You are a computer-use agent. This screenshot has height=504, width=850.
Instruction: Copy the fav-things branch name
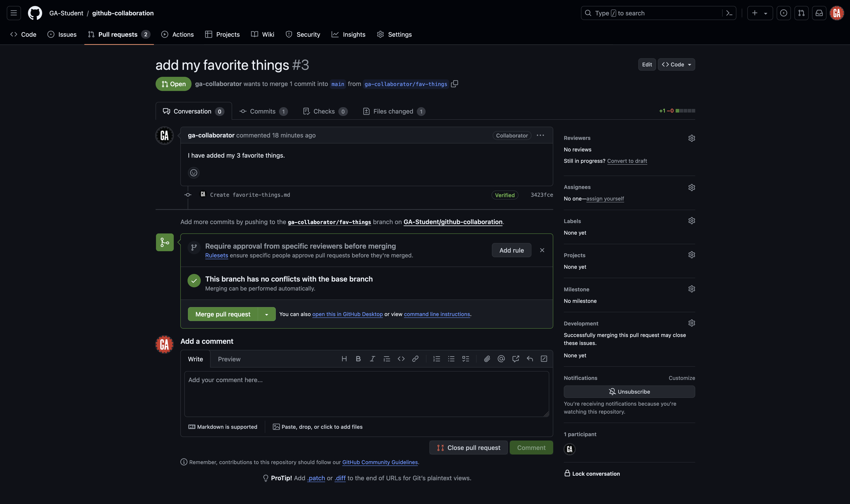(455, 84)
